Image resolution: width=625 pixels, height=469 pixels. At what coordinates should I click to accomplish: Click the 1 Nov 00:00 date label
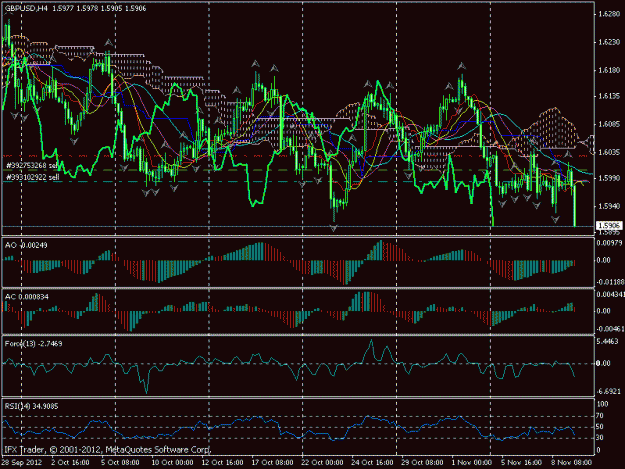pyautogui.click(x=472, y=463)
